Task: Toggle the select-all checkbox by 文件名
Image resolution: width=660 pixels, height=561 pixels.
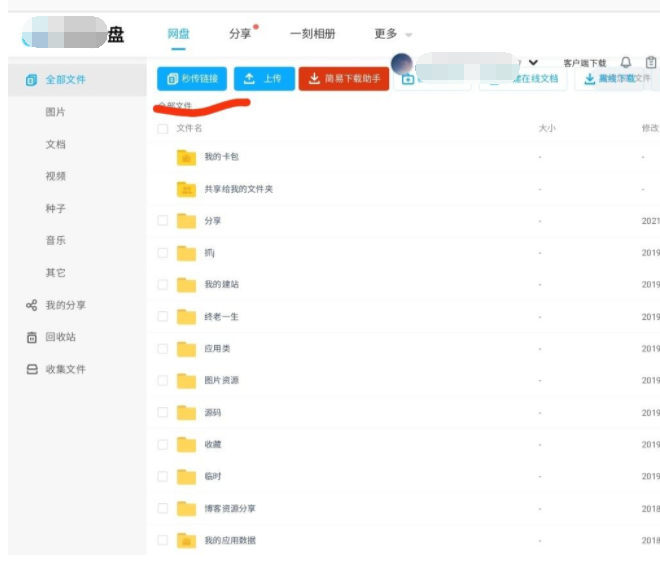Action: 162,128
